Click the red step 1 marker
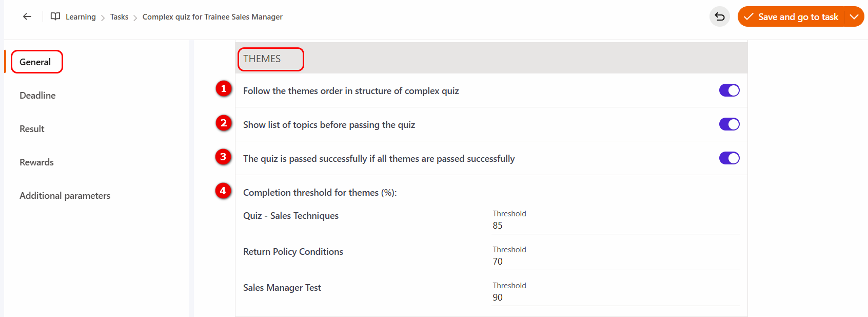Image resolution: width=868 pixels, height=317 pixels. 224,89
